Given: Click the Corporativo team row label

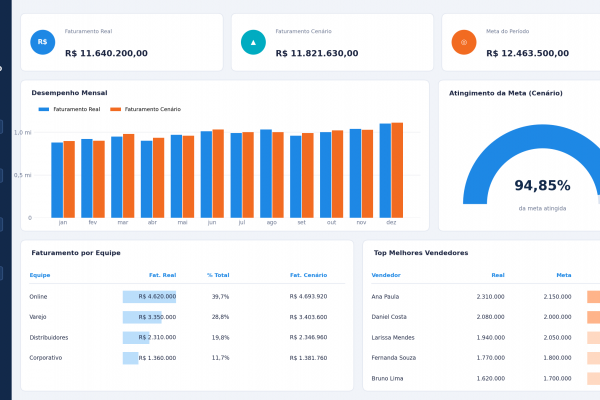Looking at the screenshot, I should [46, 358].
